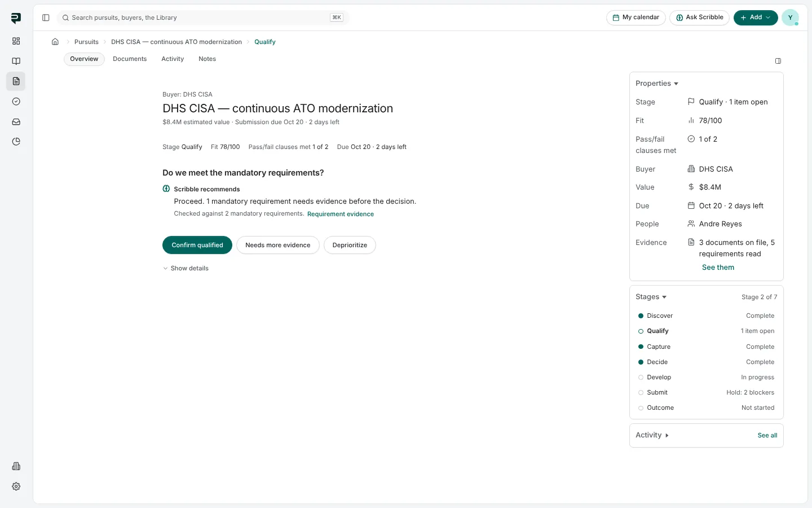Click the document icon in Evidence row

click(x=691, y=242)
